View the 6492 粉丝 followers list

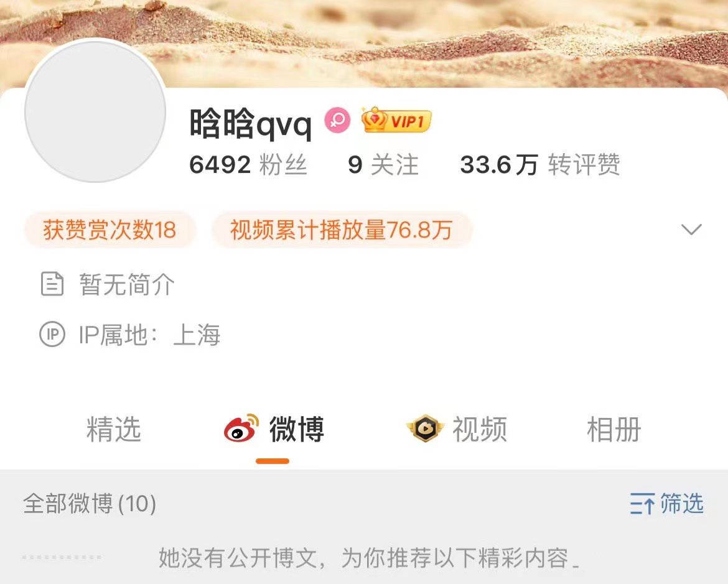tap(248, 164)
